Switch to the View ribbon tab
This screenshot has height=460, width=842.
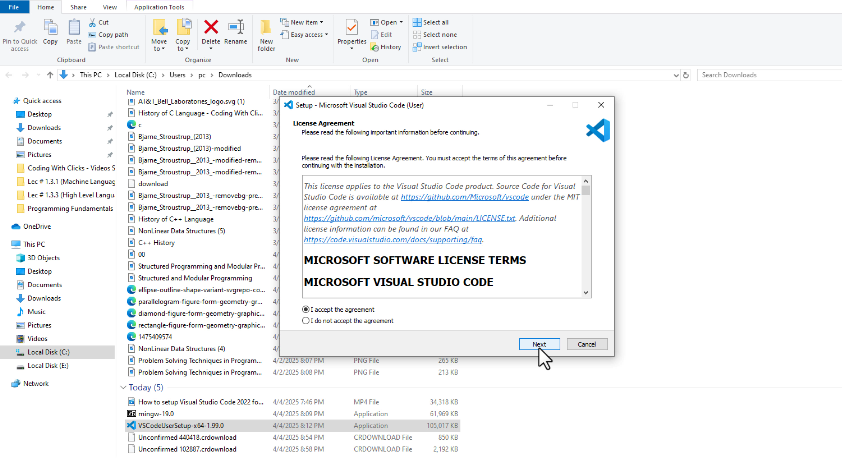pos(110,7)
